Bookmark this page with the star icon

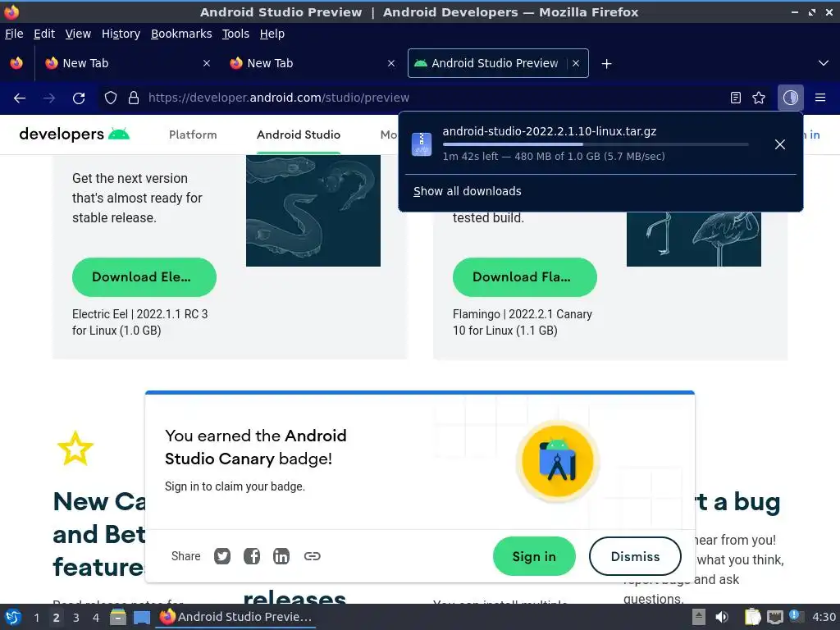tap(759, 98)
